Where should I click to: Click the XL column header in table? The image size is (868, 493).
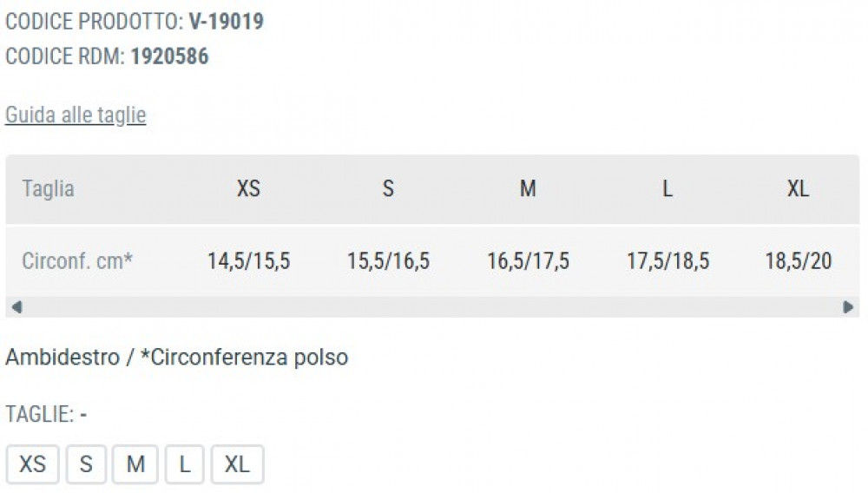(798, 189)
